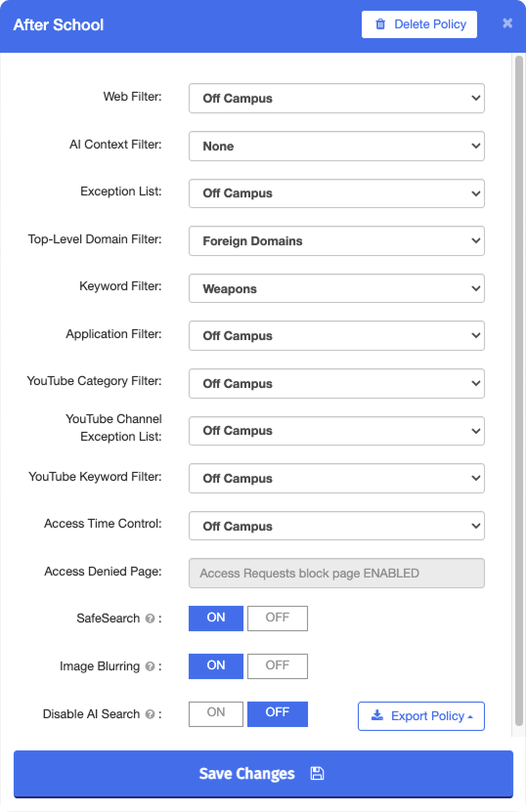Open the Keyword Filter Weapons dropdown
This screenshot has height=812, width=526.
coord(336,288)
